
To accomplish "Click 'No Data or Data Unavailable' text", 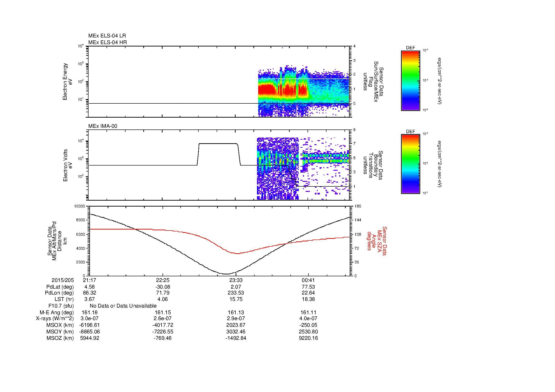I will click(x=123, y=306).
